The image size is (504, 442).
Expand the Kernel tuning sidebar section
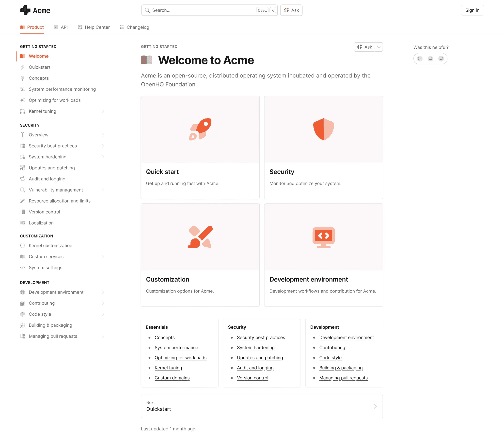pos(103,111)
